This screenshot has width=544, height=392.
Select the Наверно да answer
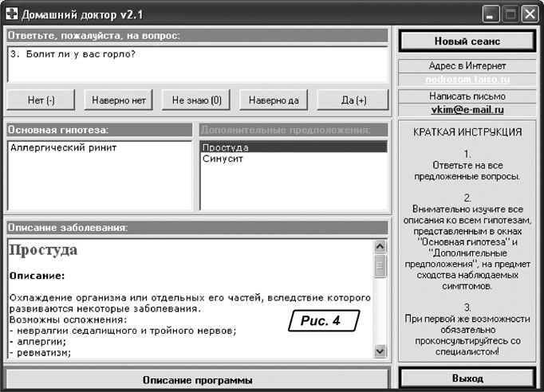274,100
